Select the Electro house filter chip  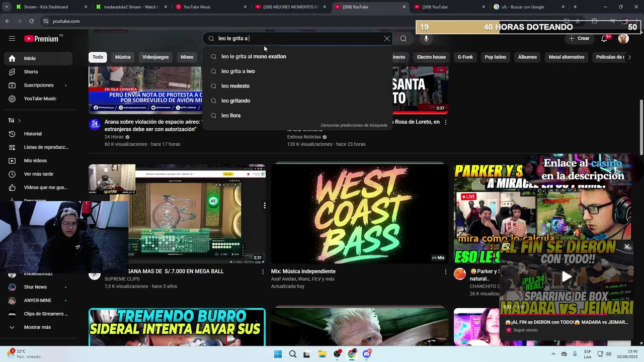pos(431,57)
